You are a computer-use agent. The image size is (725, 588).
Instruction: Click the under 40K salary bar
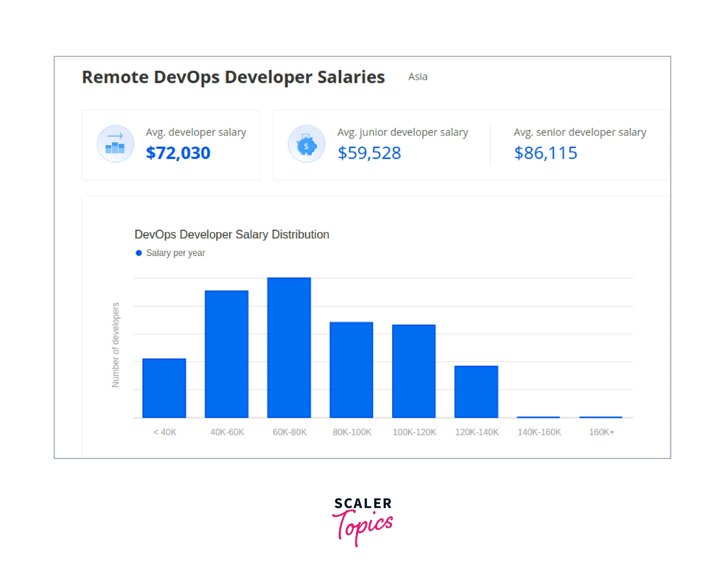click(164, 388)
